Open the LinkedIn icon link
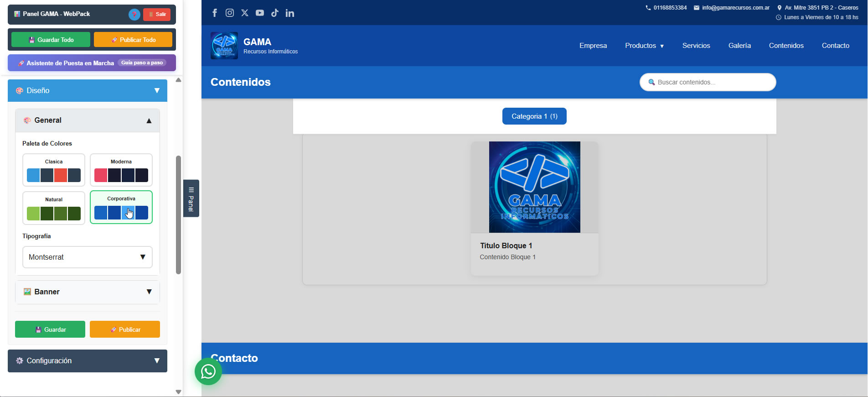 tap(290, 13)
